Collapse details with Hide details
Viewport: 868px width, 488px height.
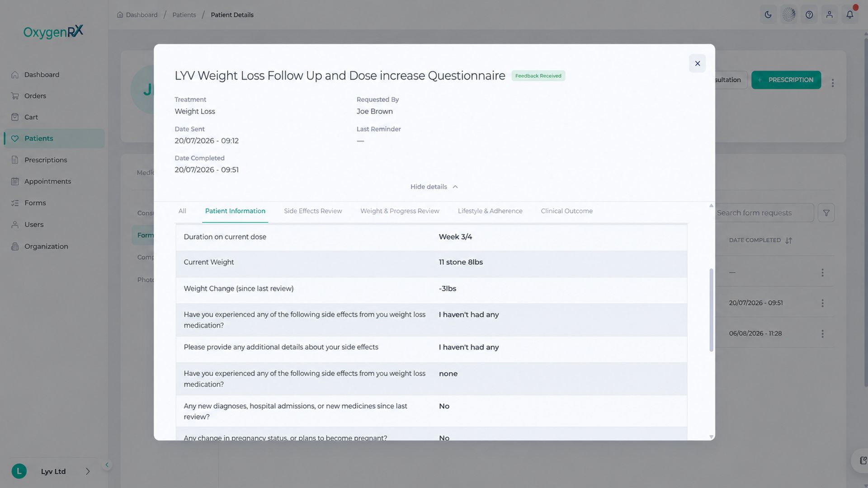pos(434,187)
